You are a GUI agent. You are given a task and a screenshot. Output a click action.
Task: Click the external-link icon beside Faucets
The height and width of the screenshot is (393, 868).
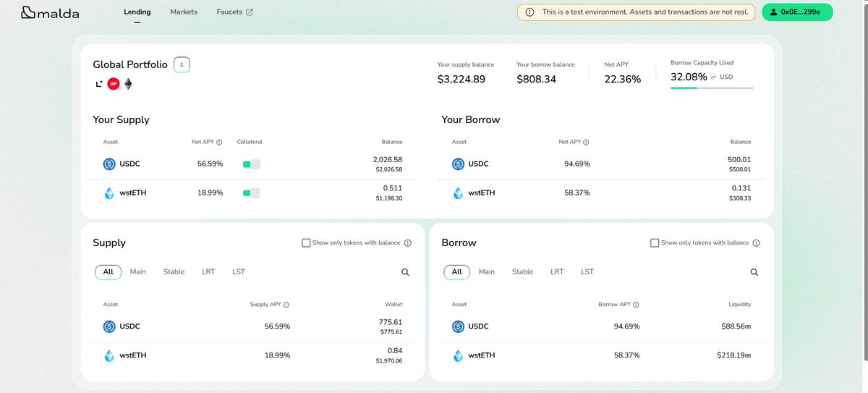point(250,12)
